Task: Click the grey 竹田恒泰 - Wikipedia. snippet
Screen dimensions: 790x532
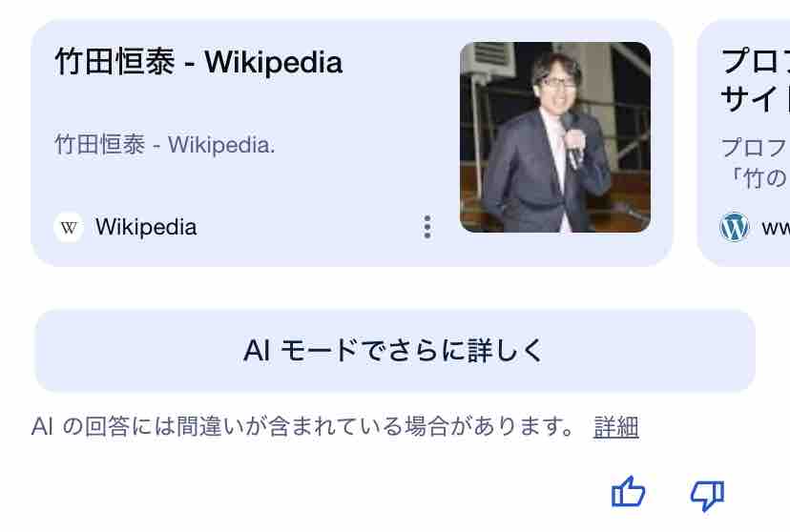Action: (x=165, y=145)
